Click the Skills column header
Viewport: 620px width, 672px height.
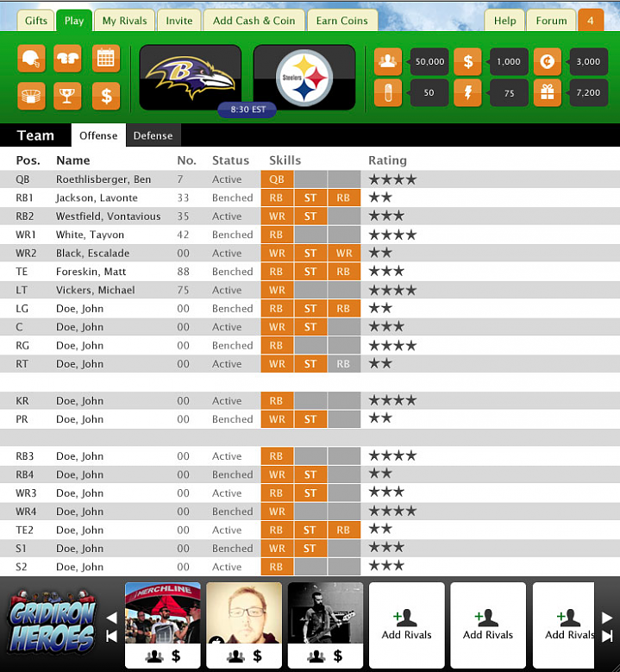point(285,160)
